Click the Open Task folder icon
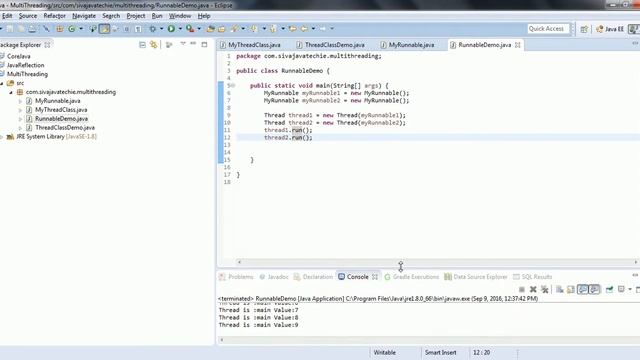 point(222,29)
